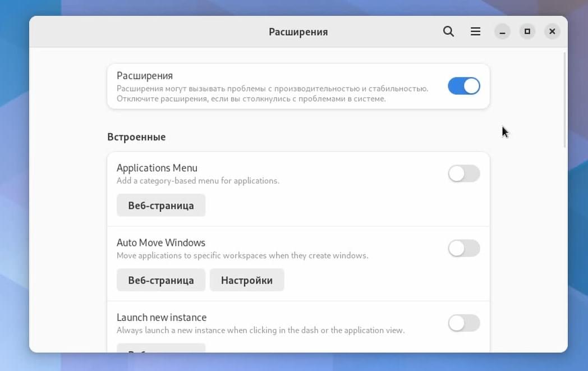Minimize the Расширения window
588x371 pixels.
click(502, 31)
